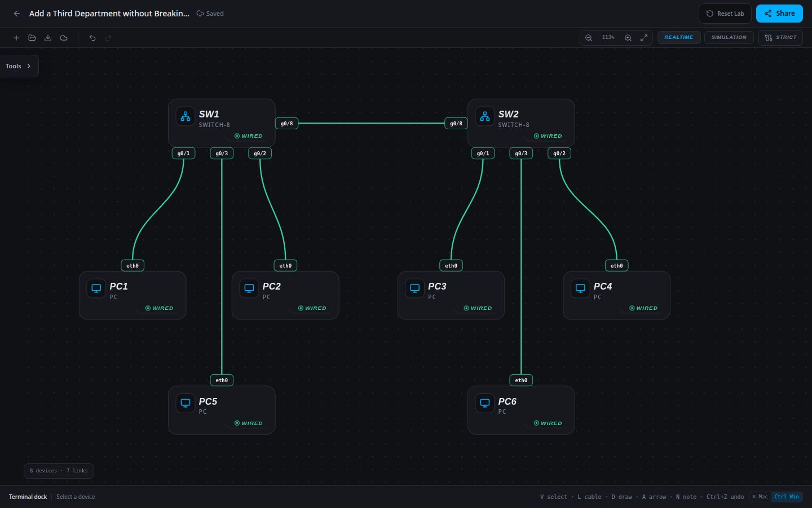Click the '8 devices · 7 links' counter

coord(59,471)
